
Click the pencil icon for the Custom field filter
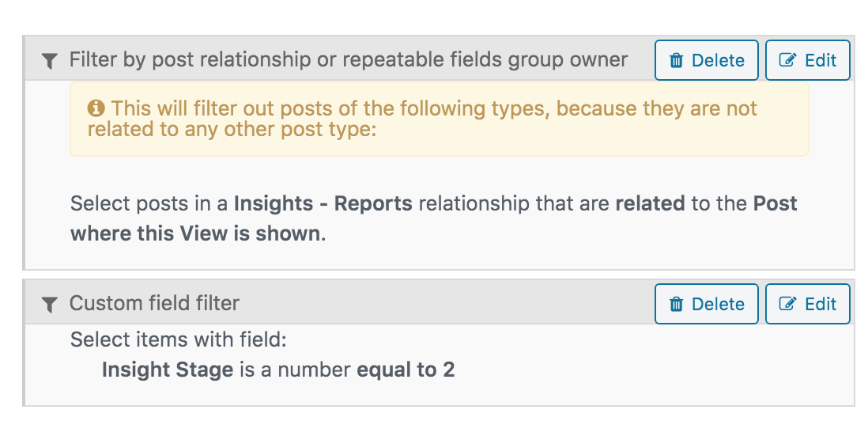pyautogui.click(x=787, y=304)
